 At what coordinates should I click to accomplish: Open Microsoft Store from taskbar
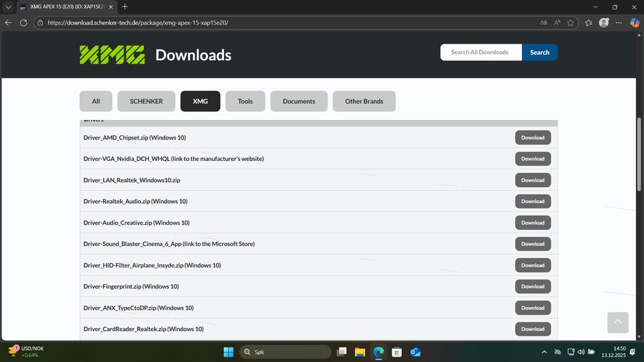pos(396,352)
